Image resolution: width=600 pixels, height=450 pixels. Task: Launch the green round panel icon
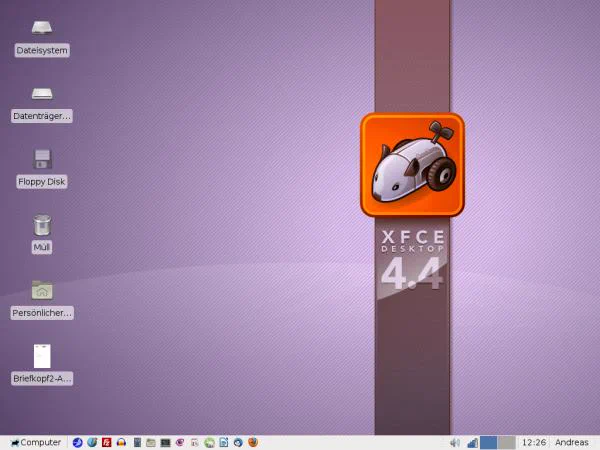[x=209, y=443]
